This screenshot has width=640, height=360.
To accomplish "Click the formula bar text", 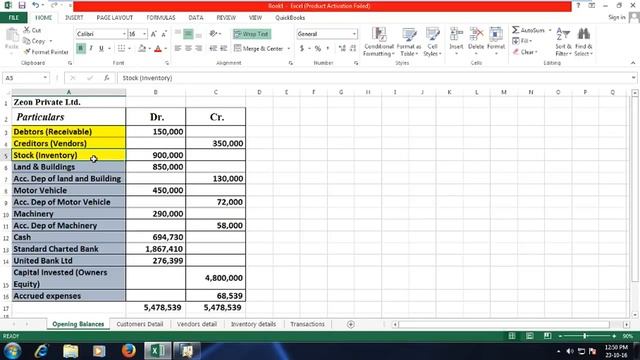I will [147, 78].
